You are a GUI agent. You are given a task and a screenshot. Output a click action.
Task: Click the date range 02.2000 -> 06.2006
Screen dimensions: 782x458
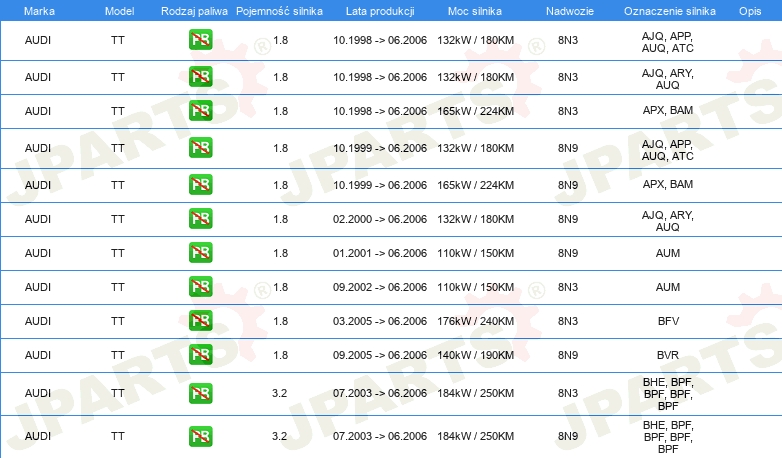point(380,219)
